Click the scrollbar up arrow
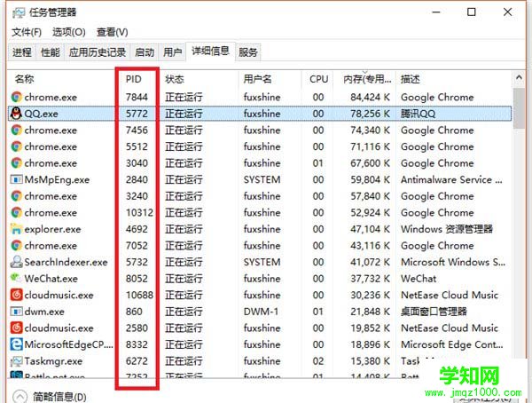532x403 pixels. pyautogui.click(x=519, y=78)
